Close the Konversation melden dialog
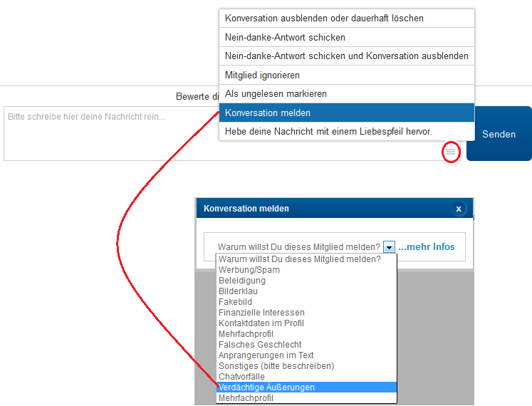532x406 pixels. (459, 209)
